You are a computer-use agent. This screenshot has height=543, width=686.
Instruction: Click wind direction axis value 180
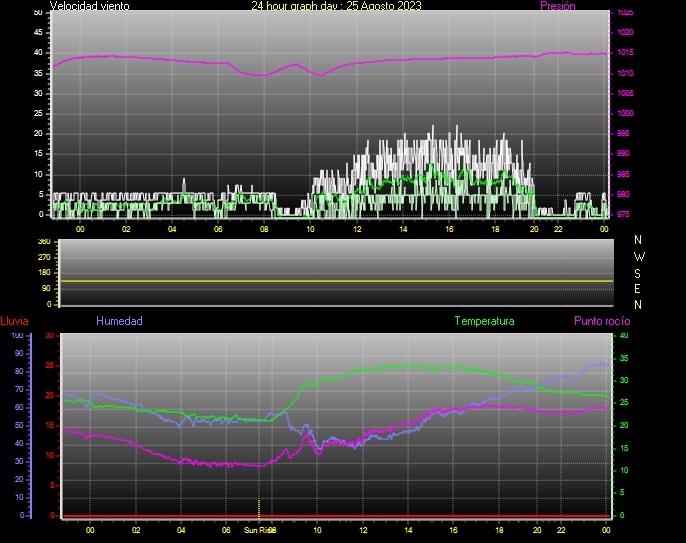[x=44, y=273]
